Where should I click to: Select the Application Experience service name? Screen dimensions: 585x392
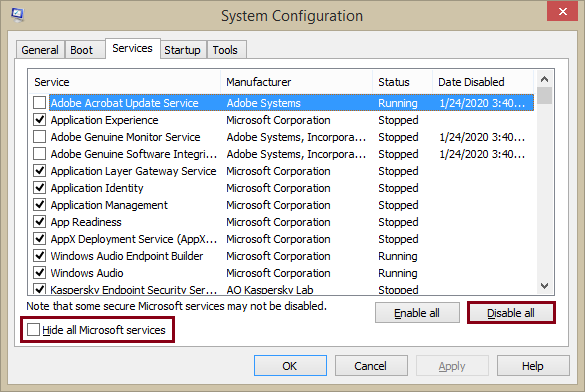click(x=104, y=120)
